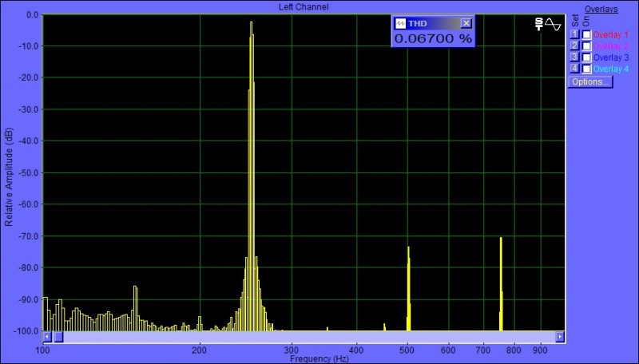Turn on the Overlay 3 checkbox
This screenshot has height=364, width=639.
point(586,57)
